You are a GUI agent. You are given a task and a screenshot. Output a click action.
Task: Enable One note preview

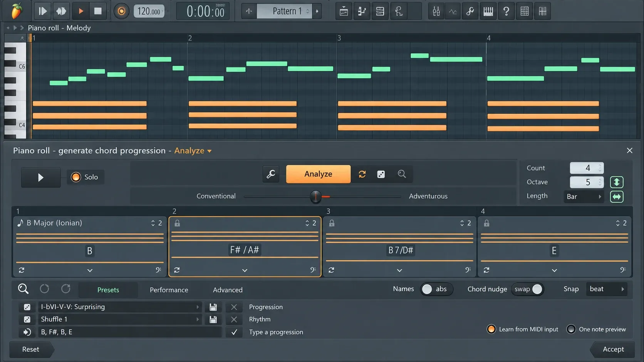tap(596, 329)
